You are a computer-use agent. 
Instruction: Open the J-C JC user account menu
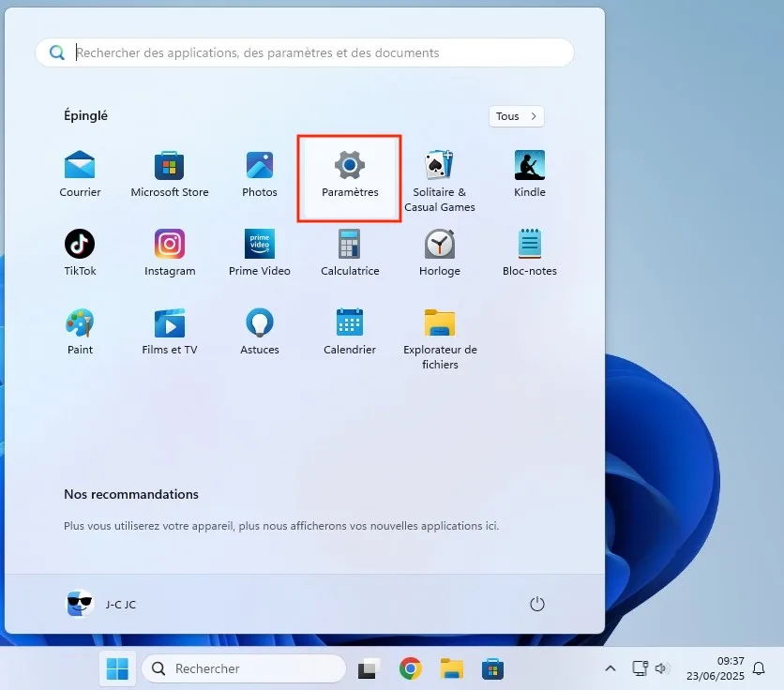point(101,604)
